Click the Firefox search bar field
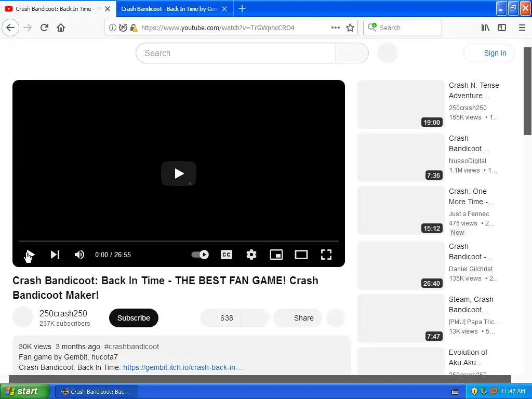Viewport: 532px width, 399px height. click(403, 28)
